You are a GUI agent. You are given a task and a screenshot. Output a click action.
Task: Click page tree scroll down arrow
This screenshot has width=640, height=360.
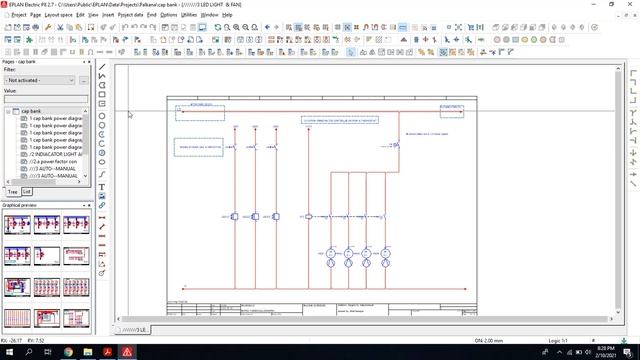(x=85, y=176)
